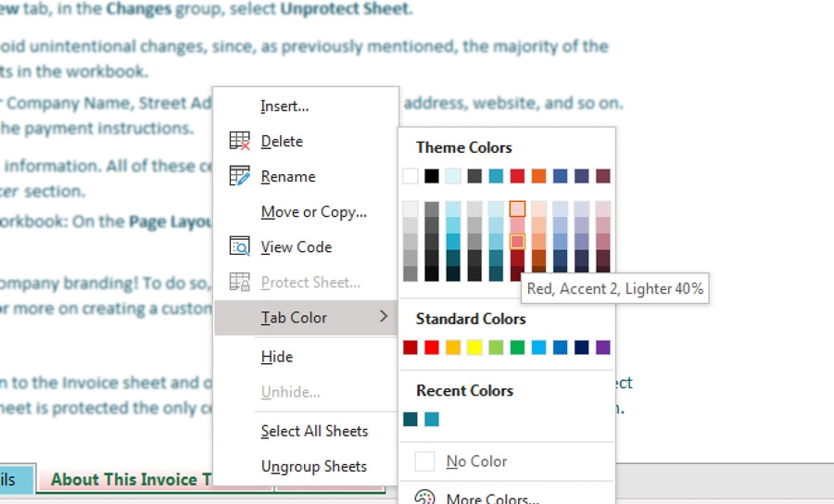This screenshot has width=834, height=504.
Task: Click the Rename sheet pencil icon
Action: (x=239, y=177)
